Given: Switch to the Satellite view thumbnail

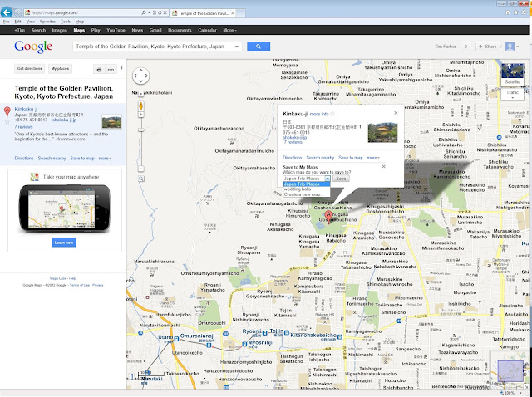Looking at the screenshot, I should click(x=512, y=74).
